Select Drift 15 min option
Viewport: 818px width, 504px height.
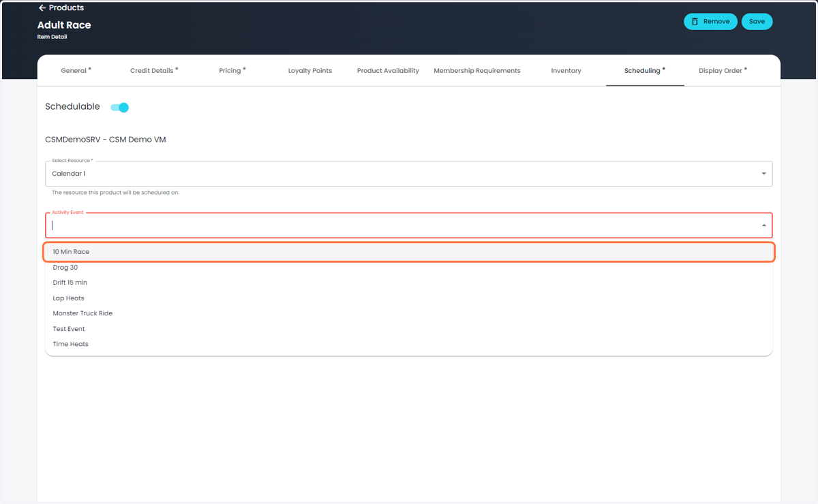point(409,283)
